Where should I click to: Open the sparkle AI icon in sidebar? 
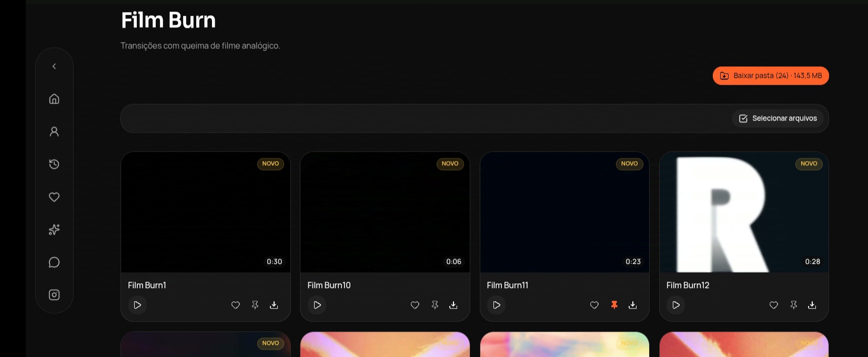pos(54,230)
